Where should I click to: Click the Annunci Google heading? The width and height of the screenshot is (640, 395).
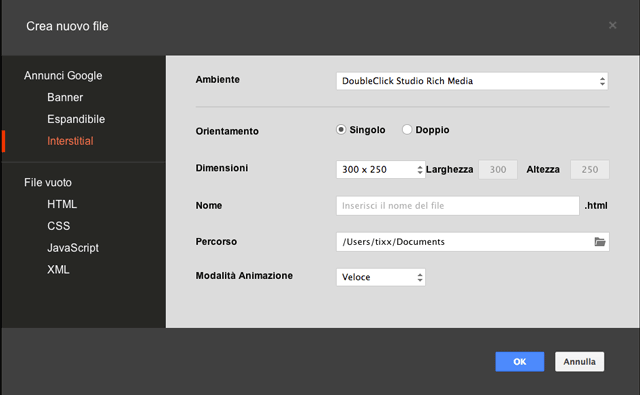pos(63,75)
